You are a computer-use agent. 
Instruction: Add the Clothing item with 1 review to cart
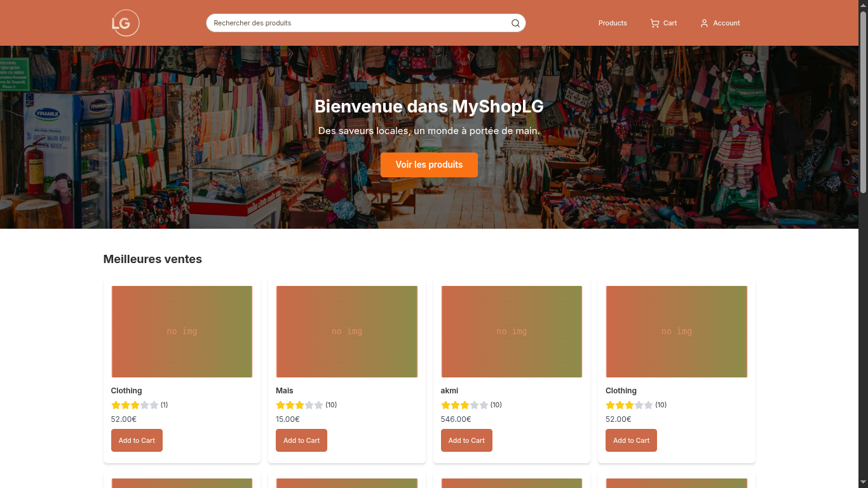[x=137, y=440]
